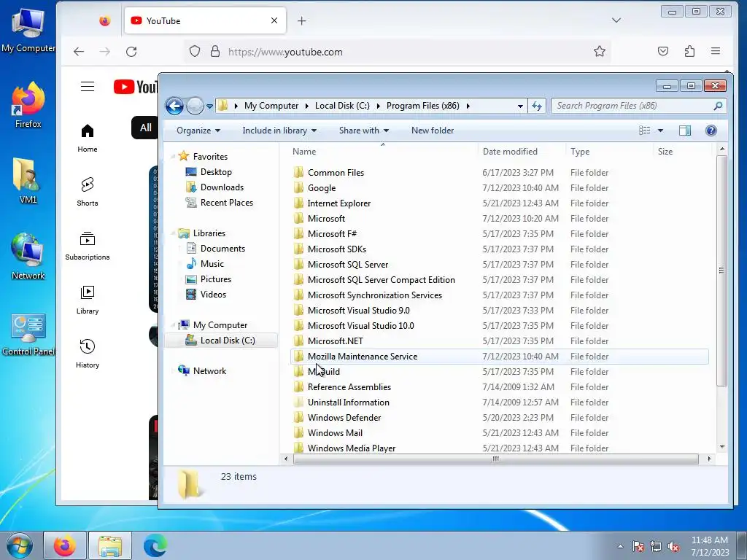Click Firefox reload button

click(131, 52)
